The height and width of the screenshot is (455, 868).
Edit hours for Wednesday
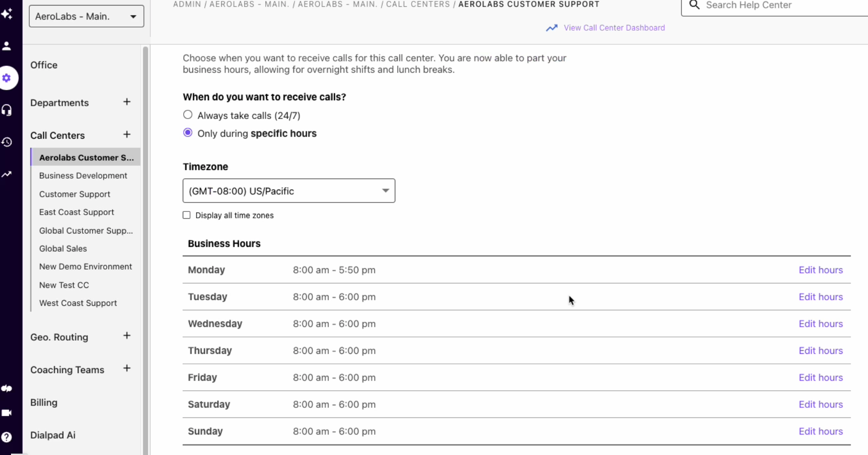[x=821, y=324]
